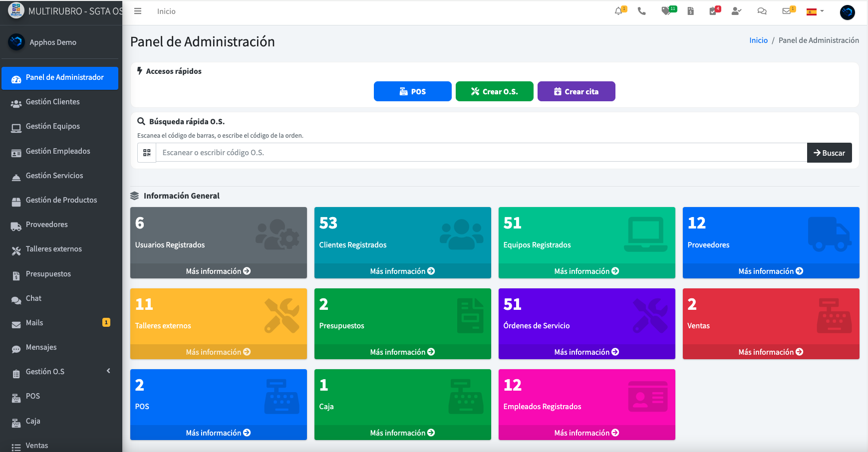Open the notifications bell
868x452 pixels.
[618, 11]
